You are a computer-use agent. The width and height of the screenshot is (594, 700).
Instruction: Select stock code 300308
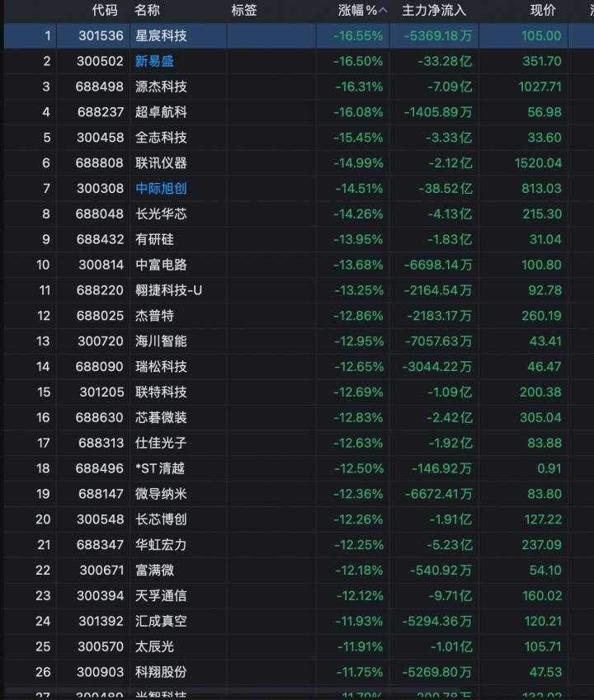(x=100, y=188)
